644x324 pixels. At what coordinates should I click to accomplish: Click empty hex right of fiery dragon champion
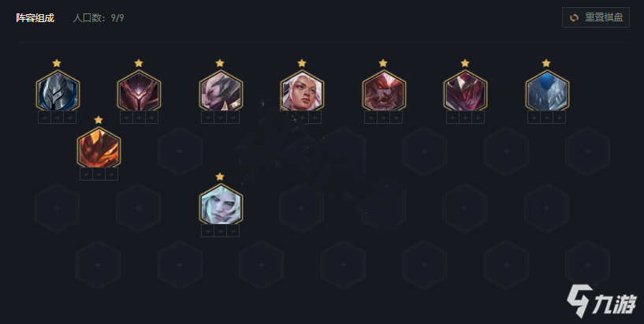180,151
